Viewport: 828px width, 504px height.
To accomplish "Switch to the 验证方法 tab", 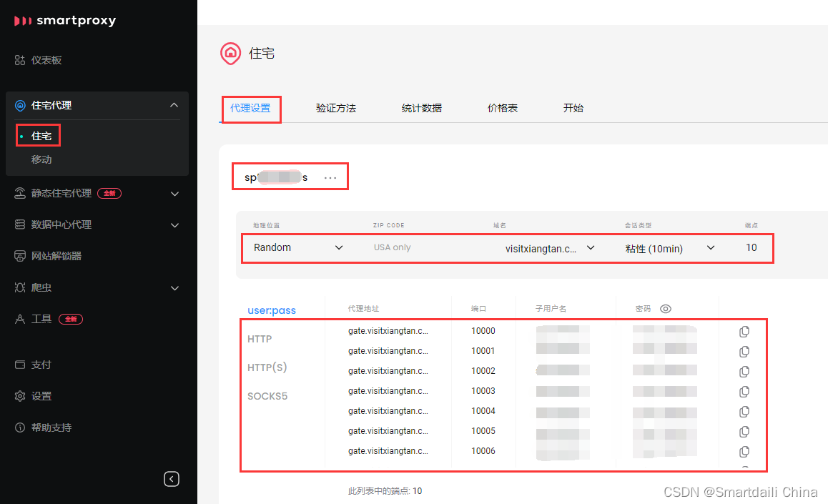I will (x=336, y=108).
